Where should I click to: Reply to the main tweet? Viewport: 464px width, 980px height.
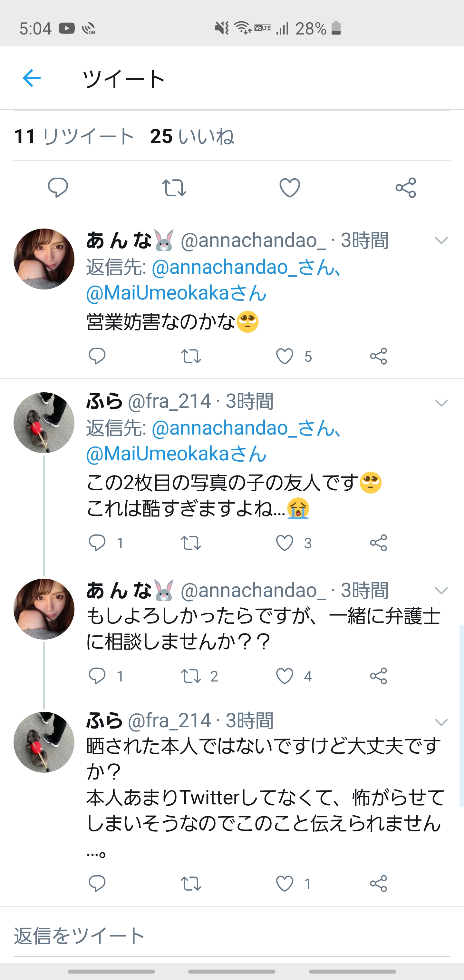click(x=58, y=187)
